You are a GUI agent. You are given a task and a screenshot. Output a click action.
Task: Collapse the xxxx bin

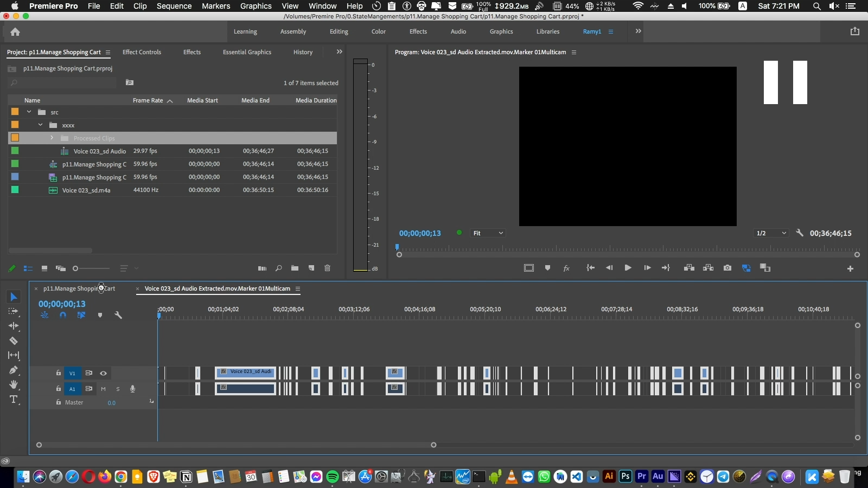click(41, 125)
